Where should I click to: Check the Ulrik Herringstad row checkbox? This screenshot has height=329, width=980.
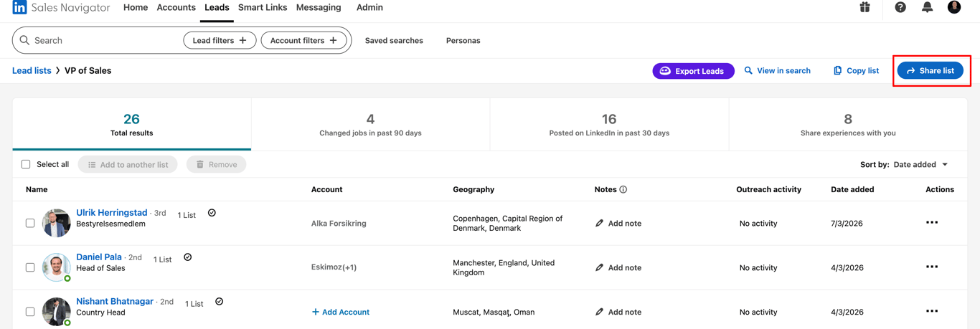click(30, 223)
